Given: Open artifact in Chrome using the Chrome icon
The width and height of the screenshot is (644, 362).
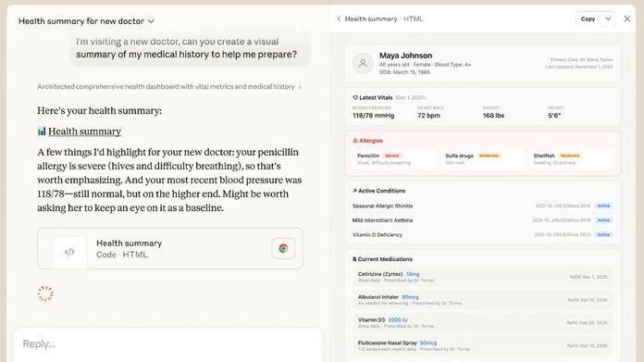Looking at the screenshot, I should coord(283,248).
